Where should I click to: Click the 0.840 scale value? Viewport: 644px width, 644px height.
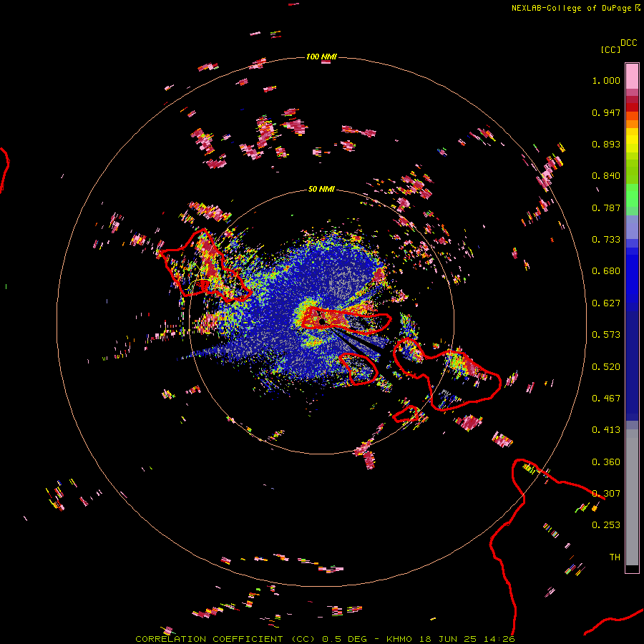[x=606, y=176]
